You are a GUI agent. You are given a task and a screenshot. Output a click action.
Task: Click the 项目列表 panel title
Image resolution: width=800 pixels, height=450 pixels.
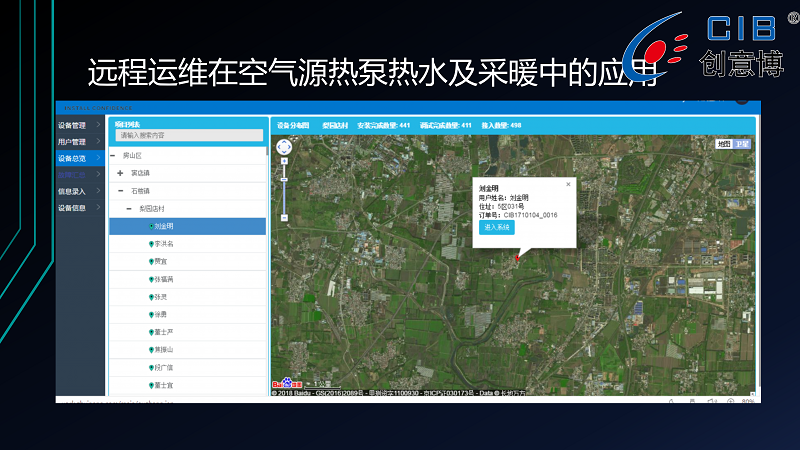[128, 124]
